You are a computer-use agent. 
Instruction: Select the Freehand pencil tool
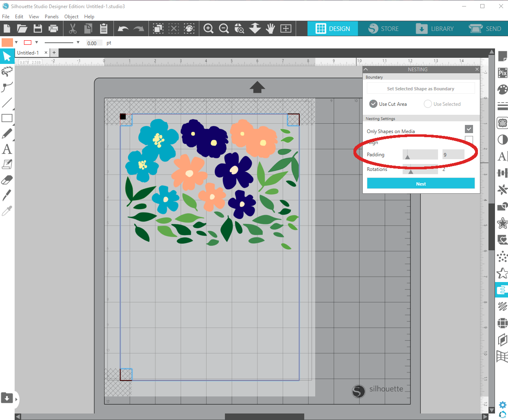pyautogui.click(x=7, y=133)
